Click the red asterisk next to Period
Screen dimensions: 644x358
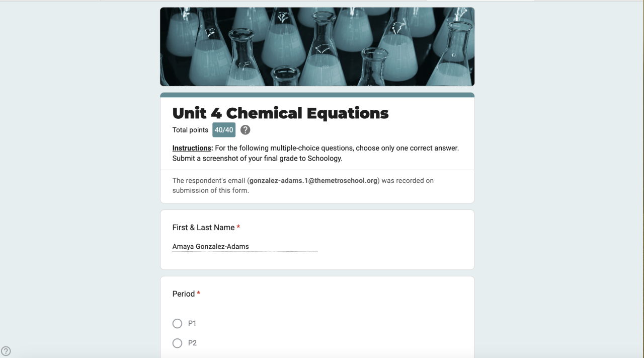coord(199,294)
